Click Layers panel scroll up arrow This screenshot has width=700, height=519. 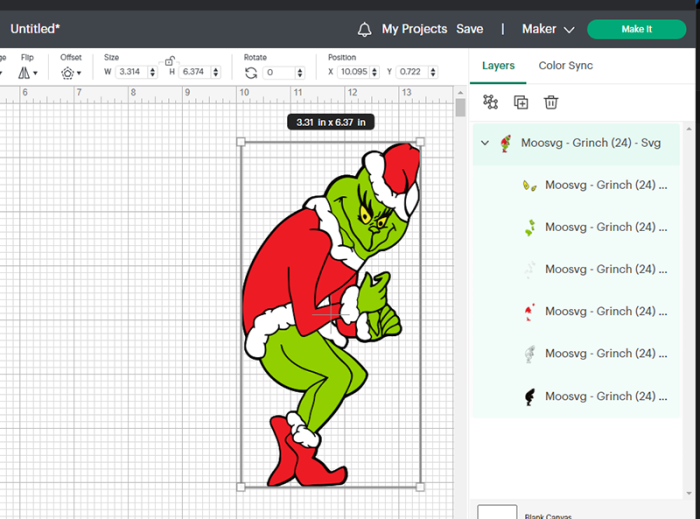click(689, 129)
